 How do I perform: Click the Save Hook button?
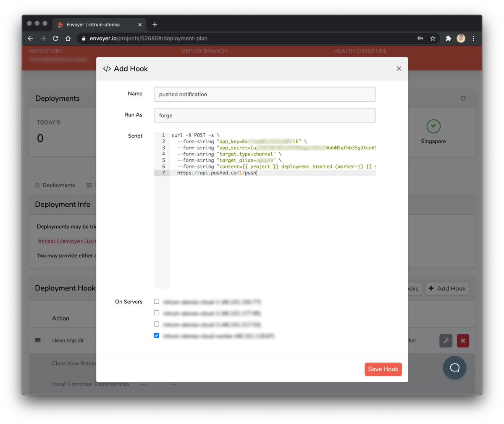click(383, 369)
